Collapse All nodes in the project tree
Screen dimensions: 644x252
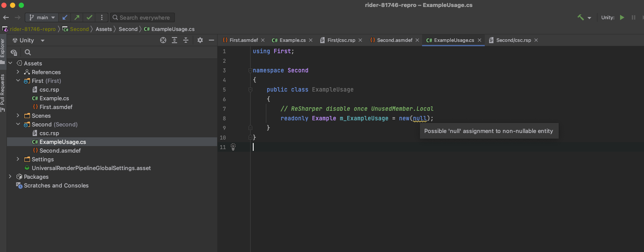[x=186, y=40]
